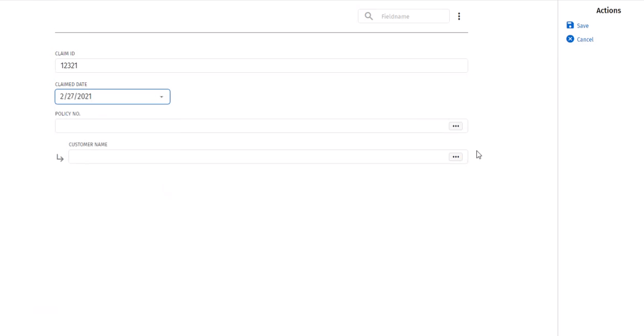Click the CLAIMED DATE label
Viewport: 644px width, 336px height.
coord(71,85)
